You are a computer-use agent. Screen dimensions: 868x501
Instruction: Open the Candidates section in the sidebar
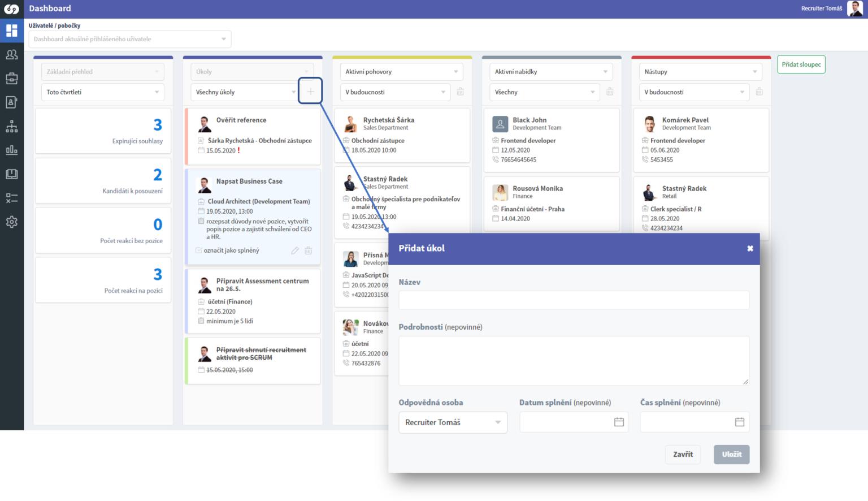click(x=12, y=54)
